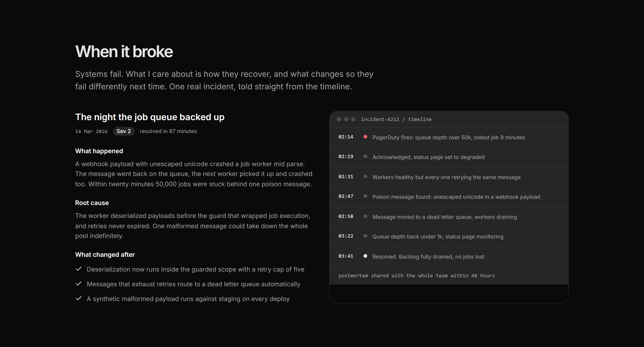Image resolution: width=644 pixels, height=347 pixels.
Task: Select the When it broke heading
Action: point(124,52)
